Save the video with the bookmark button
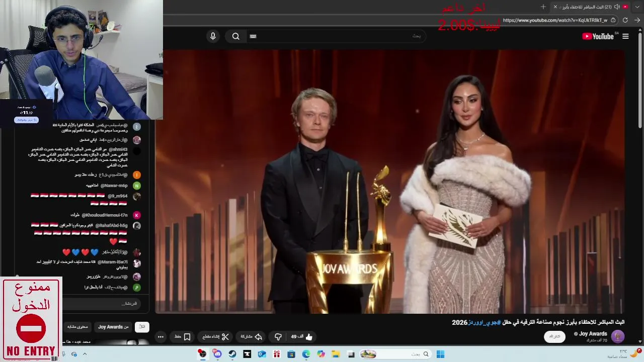The height and width of the screenshot is (362, 644). tap(183, 337)
